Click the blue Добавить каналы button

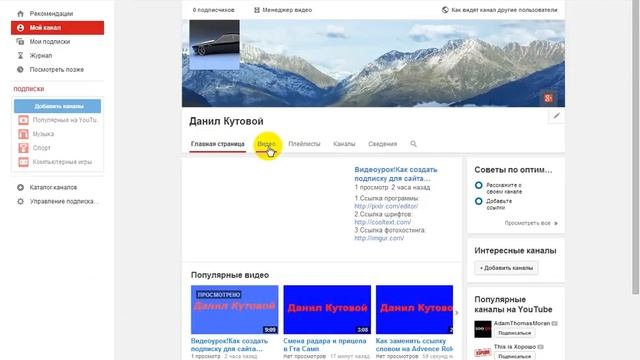point(58,106)
